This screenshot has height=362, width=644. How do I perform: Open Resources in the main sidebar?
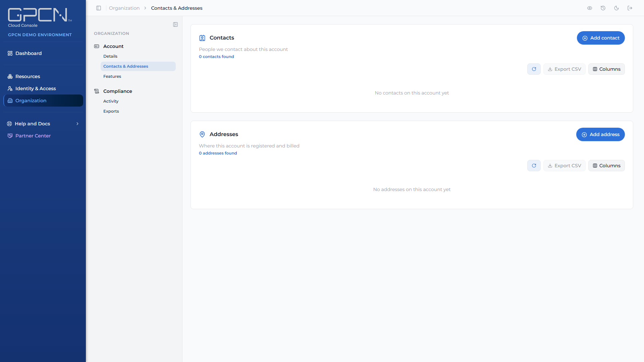(43, 76)
